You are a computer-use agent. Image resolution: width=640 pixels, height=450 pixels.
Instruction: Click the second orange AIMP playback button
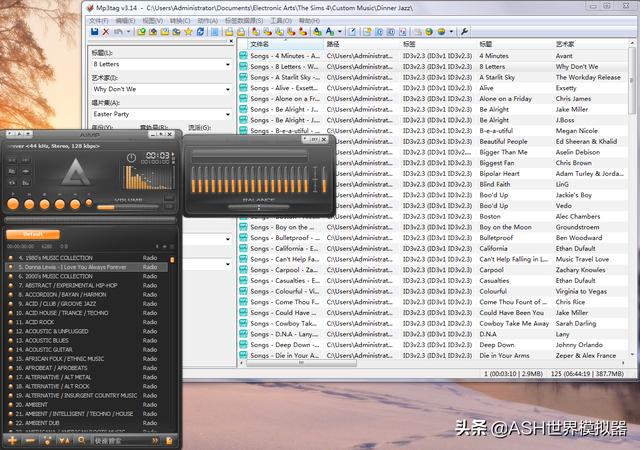click(x=29, y=204)
